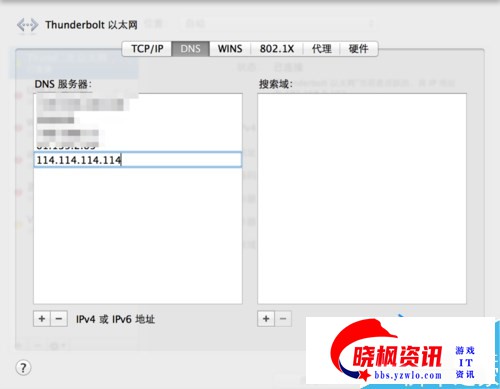Go to the 802.1X tab
Screen dimensions: 500x389
[277, 49]
